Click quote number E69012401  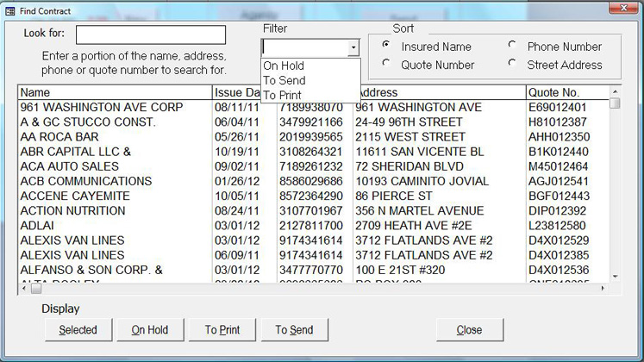(557, 108)
